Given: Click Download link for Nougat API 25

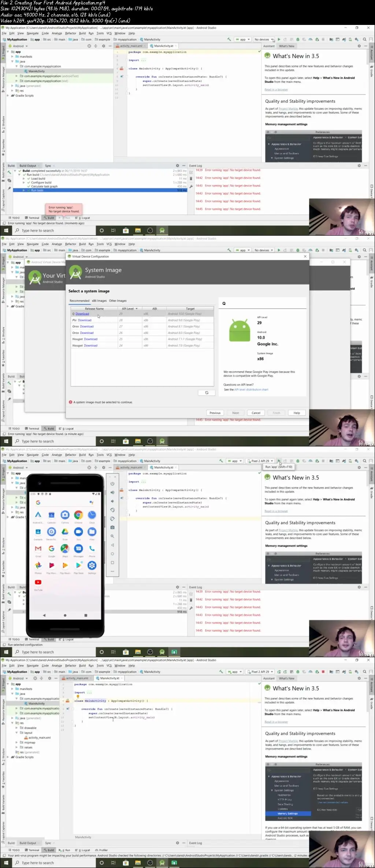Looking at the screenshot, I should click(90, 339).
